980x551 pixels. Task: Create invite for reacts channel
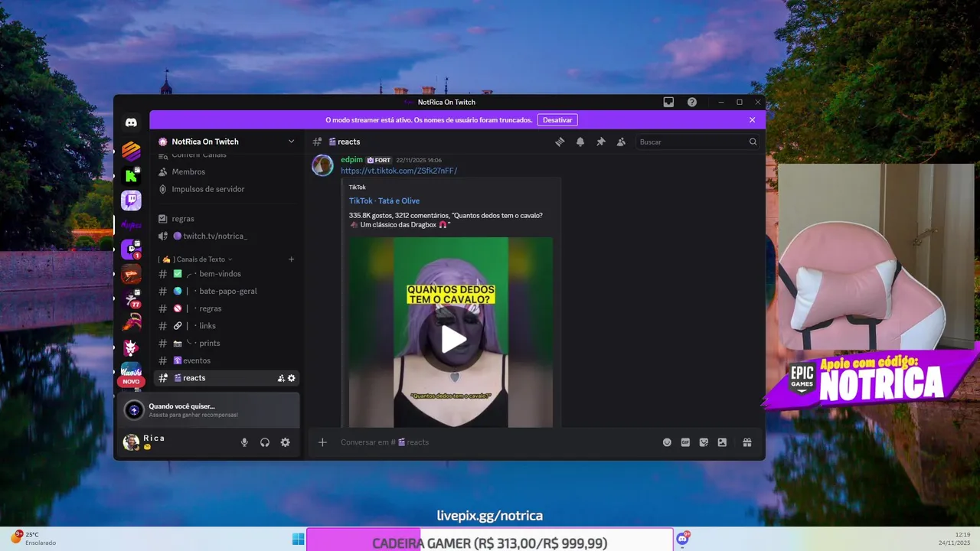(x=281, y=378)
